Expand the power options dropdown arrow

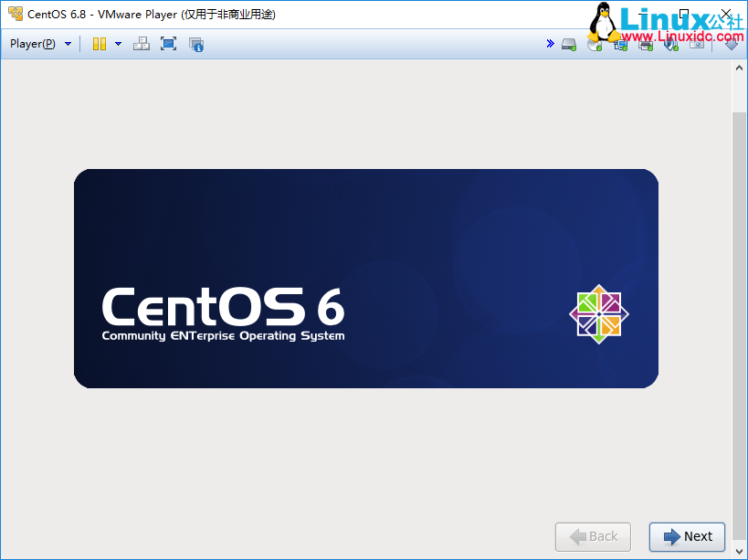point(119,44)
